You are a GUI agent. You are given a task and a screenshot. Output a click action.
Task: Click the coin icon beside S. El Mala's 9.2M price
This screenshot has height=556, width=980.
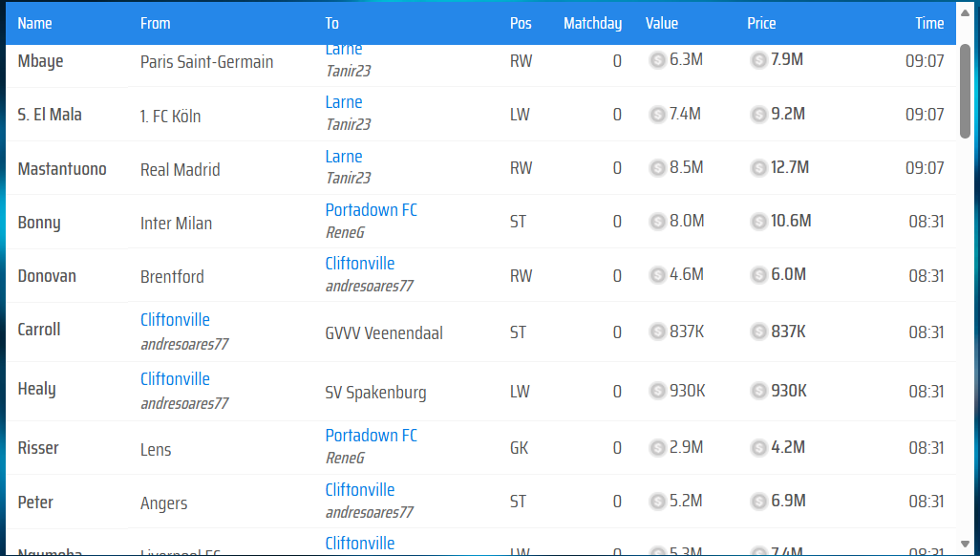tap(759, 115)
